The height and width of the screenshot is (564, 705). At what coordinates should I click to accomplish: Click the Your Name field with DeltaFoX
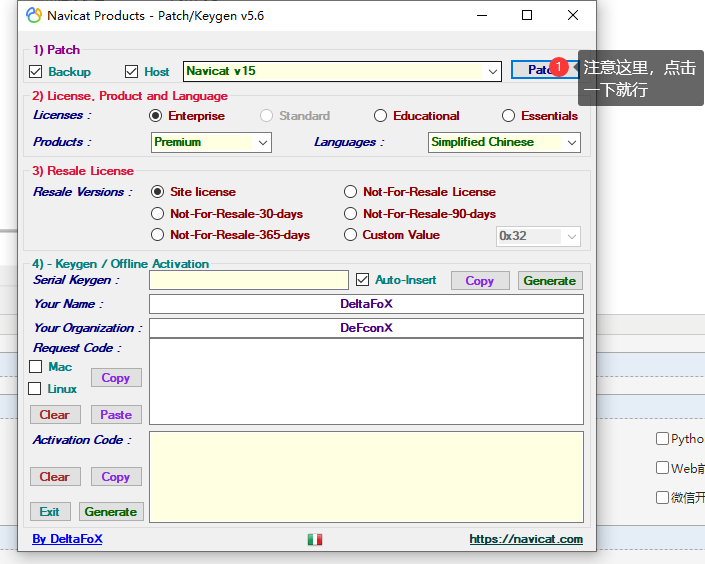[x=366, y=304]
